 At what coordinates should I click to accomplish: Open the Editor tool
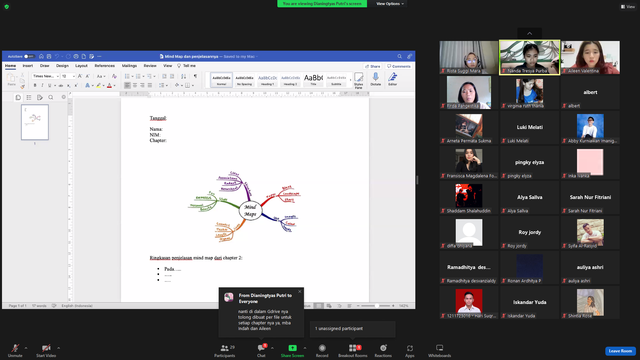tap(393, 79)
